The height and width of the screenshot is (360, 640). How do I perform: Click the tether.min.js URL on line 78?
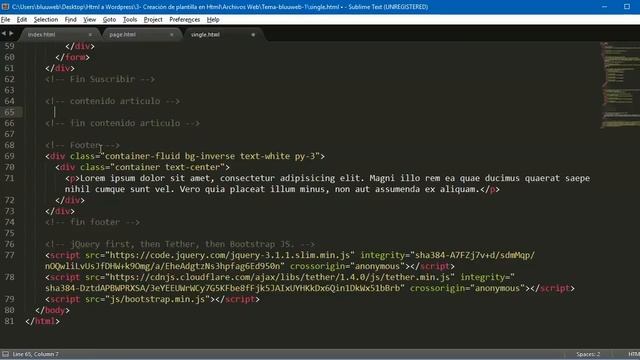click(x=280, y=278)
